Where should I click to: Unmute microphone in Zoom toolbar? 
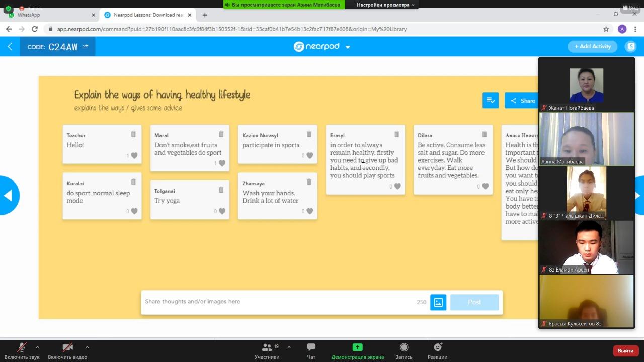(22, 351)
